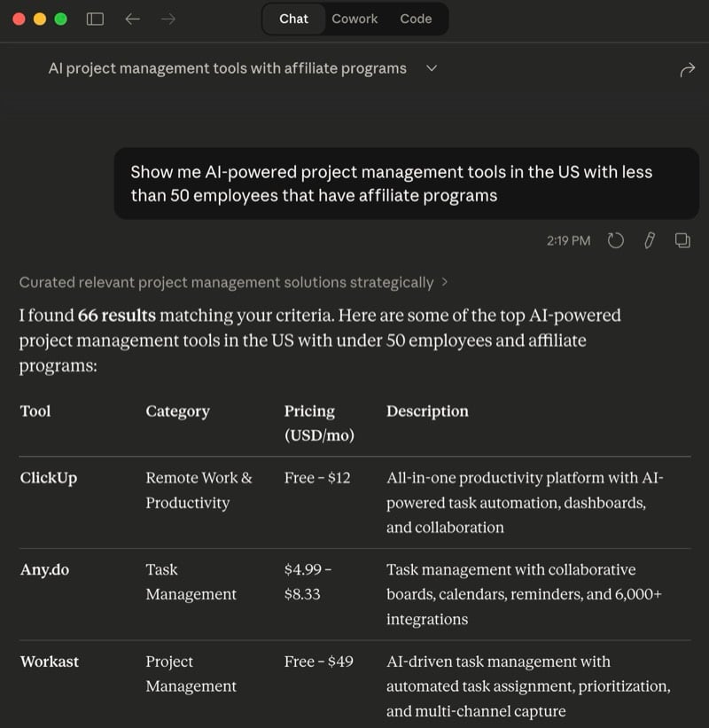Screen dimensions: 709x728
Task: Switch to the Cowork tab
Action: (x=354, y=19)
